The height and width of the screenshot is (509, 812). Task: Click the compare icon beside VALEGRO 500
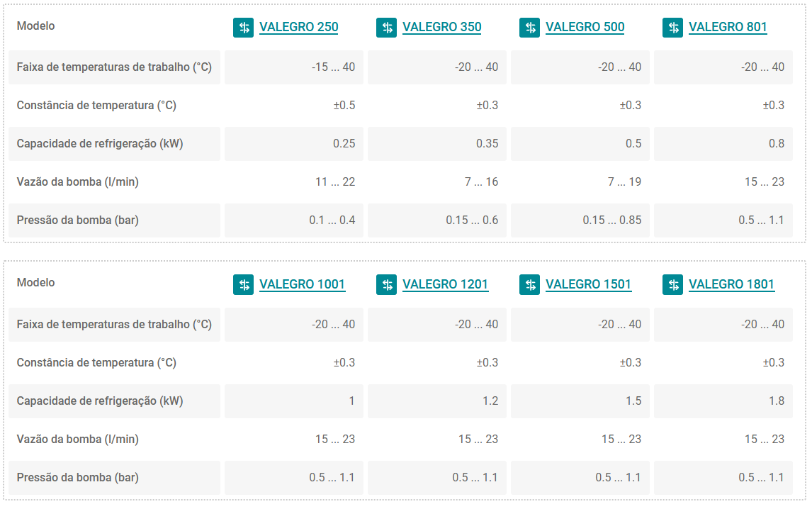[529, 28]
